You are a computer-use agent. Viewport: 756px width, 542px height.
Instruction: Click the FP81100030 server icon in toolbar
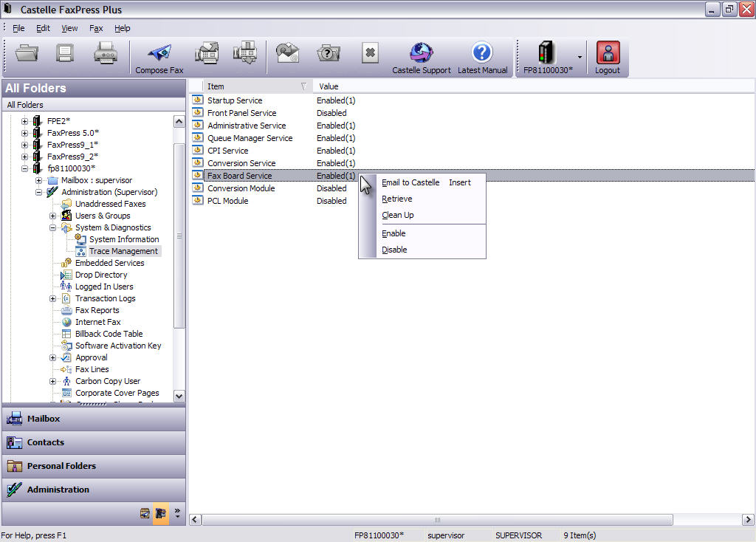[x=546, y=53]
